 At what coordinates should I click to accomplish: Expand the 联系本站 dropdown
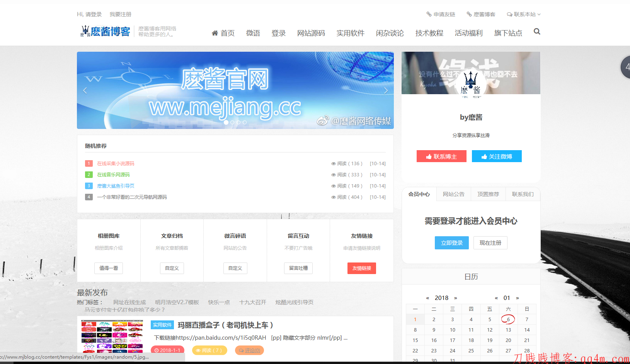click(524, 14)
